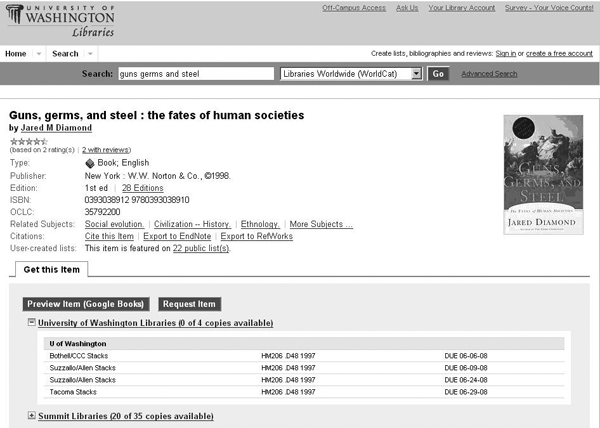Expand the Summit Libraries holdings

click(32, 415)
